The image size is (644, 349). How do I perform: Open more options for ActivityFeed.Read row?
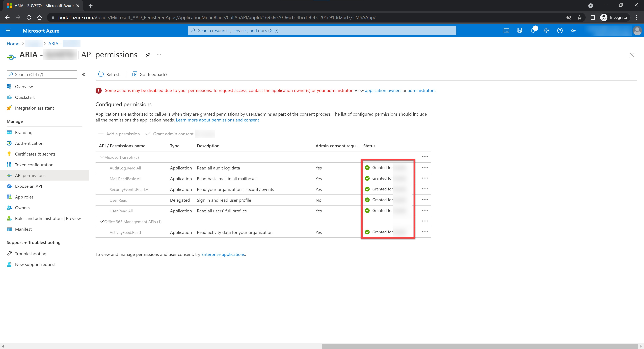(425, 232)
